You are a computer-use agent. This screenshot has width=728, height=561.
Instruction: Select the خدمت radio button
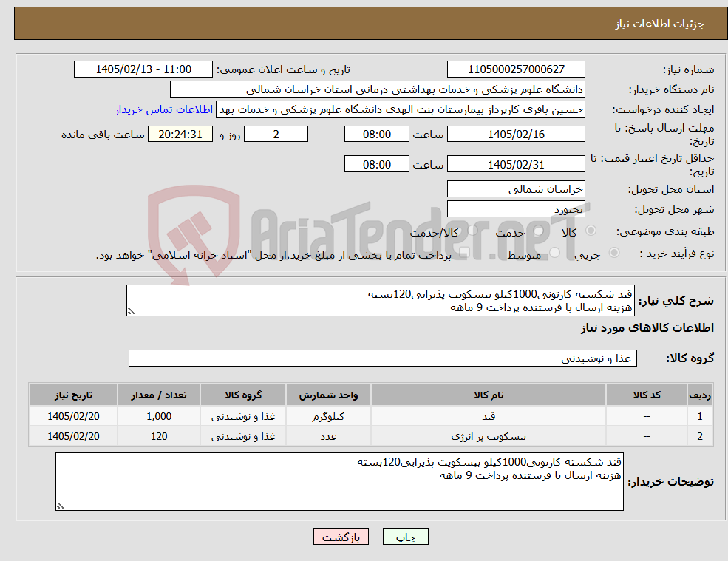coord(538,231)
